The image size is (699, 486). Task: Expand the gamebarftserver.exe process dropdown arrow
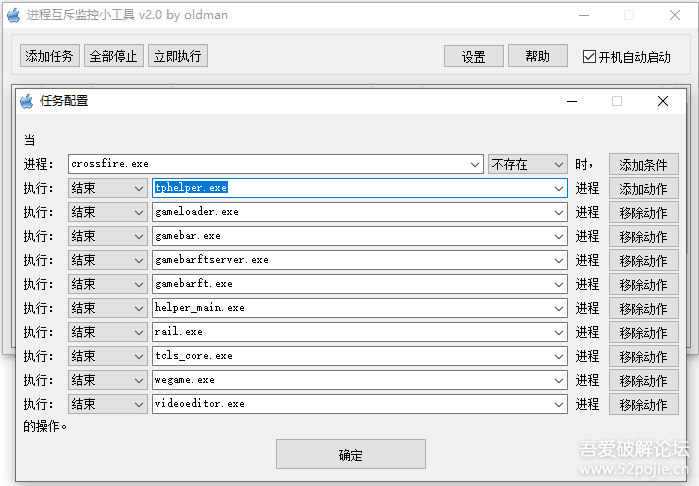559,260
